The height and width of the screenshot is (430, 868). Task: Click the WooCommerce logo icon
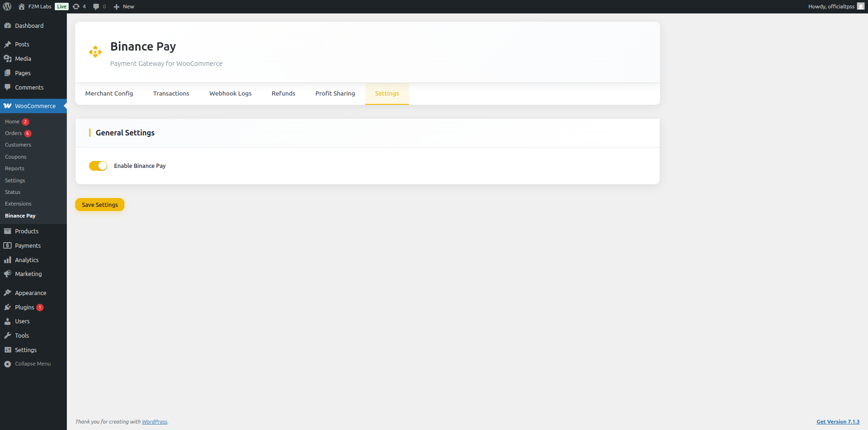tap(7, 106)
